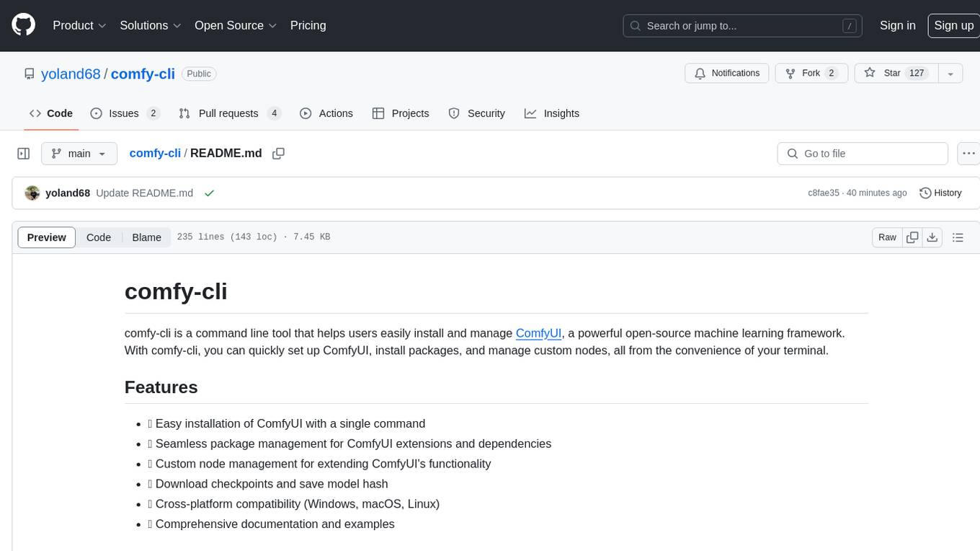
Task: Open the comfy-cli repository link in header
Action: [143, 74]
